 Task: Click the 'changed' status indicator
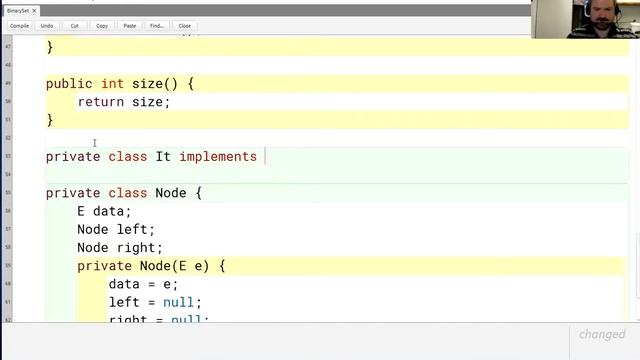click(602, 334)
